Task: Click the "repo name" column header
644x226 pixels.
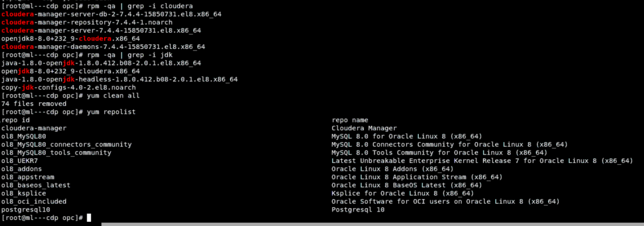Action: [x=350, y=120]
